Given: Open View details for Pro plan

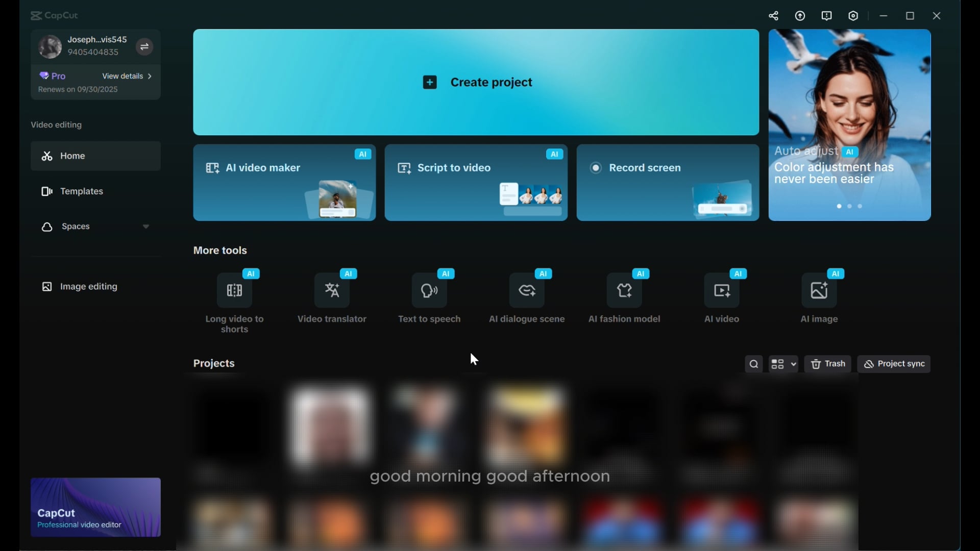Looking at the screenshot, I should 127,76.
